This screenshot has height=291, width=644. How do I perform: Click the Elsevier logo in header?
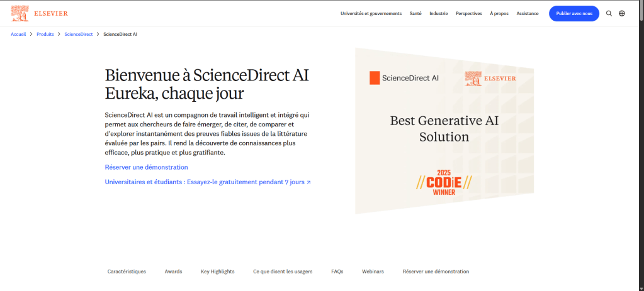(x=39, y=13)
